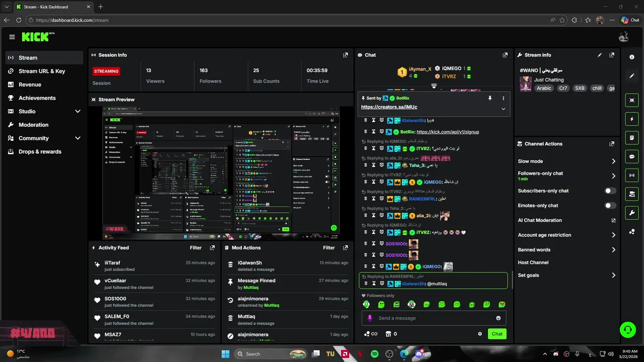Pop out the Channel Actions panel
This screenshot has height=362, width=644.
(x=612, y=144)
